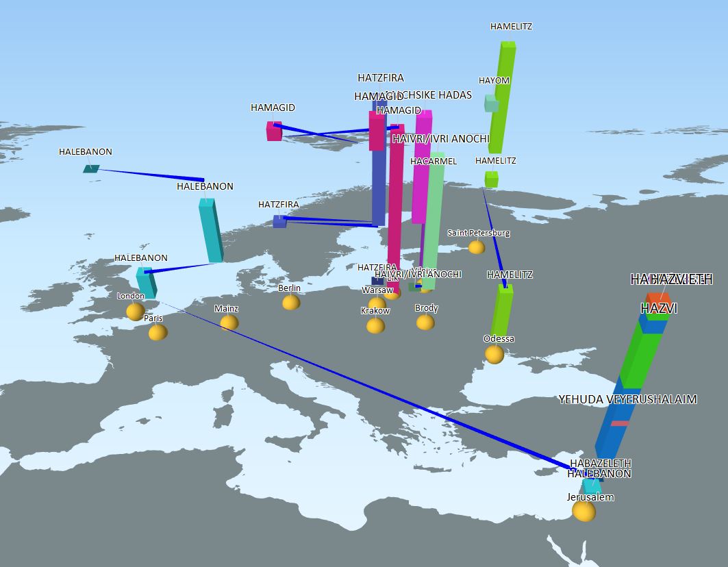
Task: Select the Odessa city marker sphere
Action: pos(494,354)
